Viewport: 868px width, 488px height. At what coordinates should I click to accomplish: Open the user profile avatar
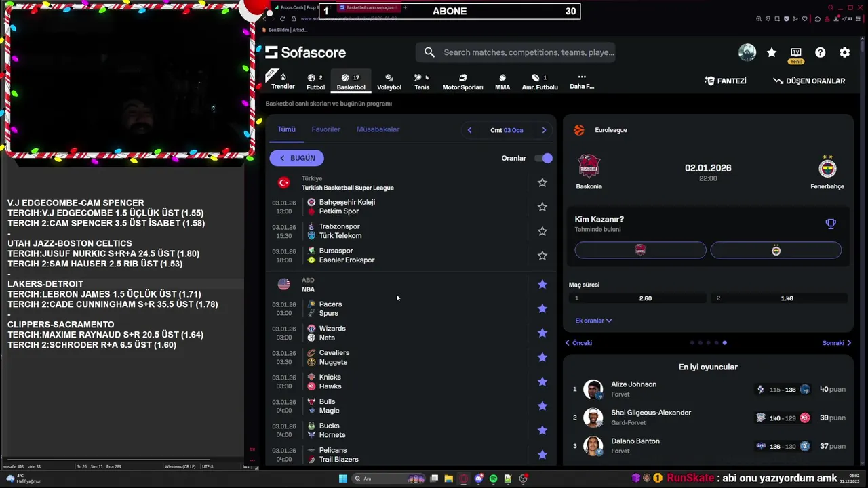(x=747, y=52)
